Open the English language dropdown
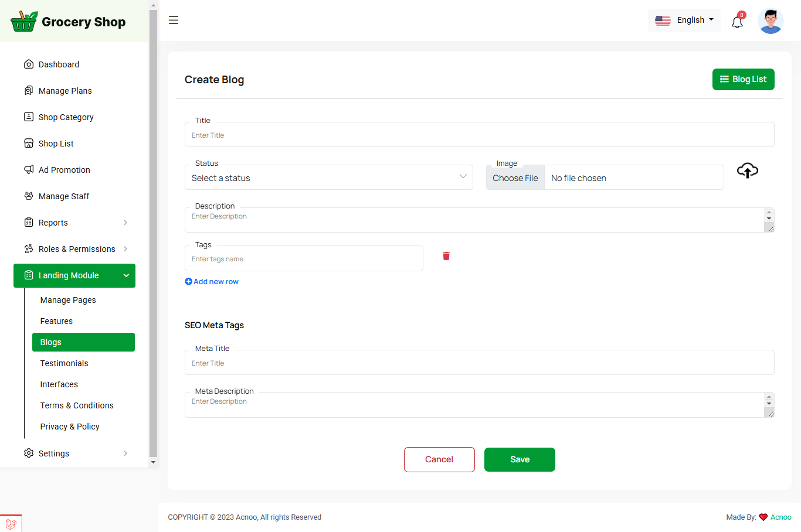The height and width of the screenshot is (532, 801). pos(684,21)
